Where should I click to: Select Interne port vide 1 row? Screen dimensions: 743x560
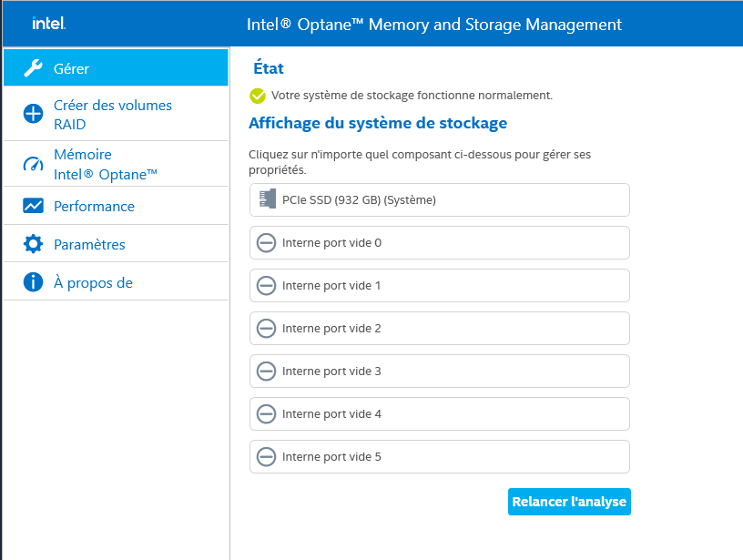coord(439,286)
